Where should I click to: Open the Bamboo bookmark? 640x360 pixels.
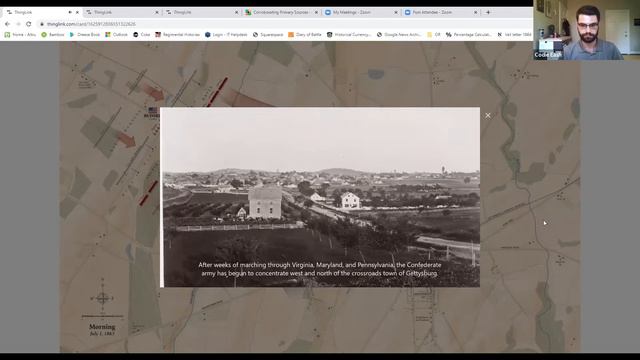point(53,35)
